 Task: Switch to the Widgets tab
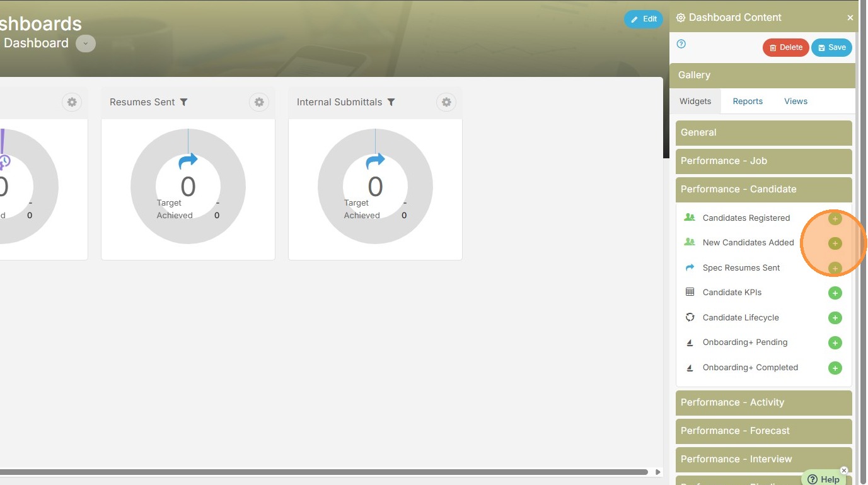(x=695, y=101)
